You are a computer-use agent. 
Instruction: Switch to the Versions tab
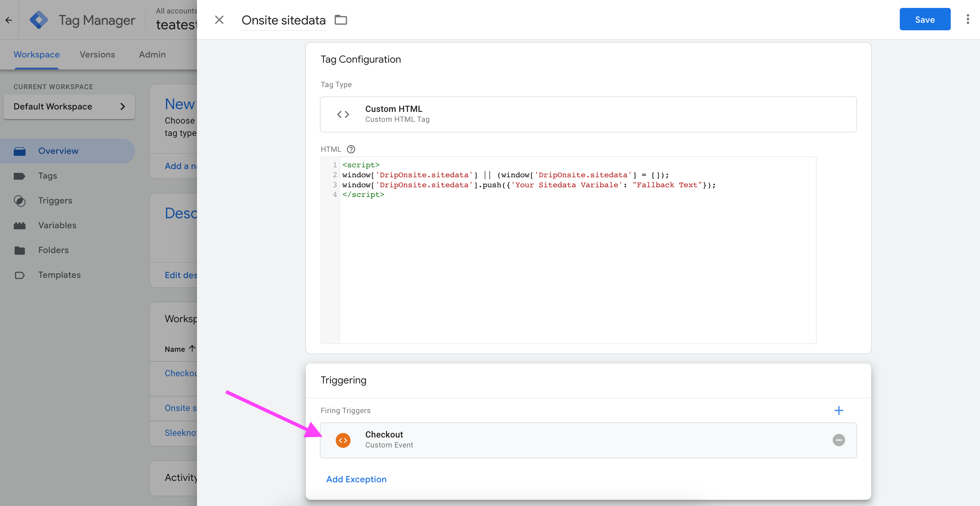pyautogui.click(x=97, y=54)
